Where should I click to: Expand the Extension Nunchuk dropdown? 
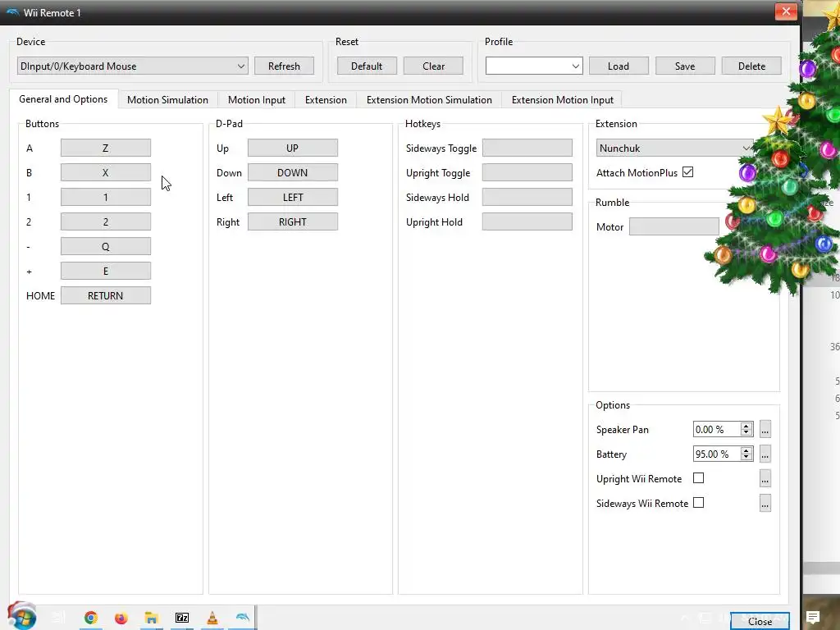(675, 148)
